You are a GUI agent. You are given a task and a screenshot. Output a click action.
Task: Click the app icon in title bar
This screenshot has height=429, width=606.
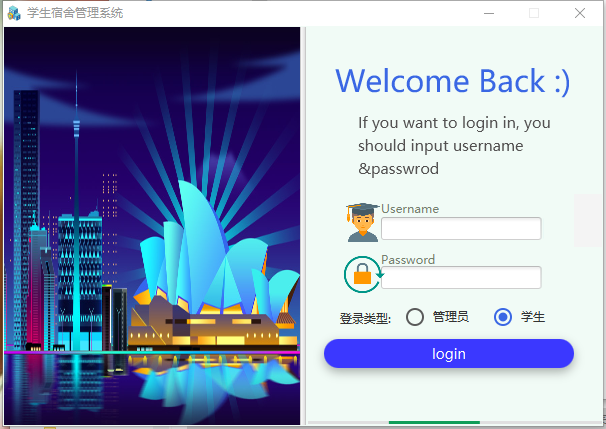(x=14, y=13)
